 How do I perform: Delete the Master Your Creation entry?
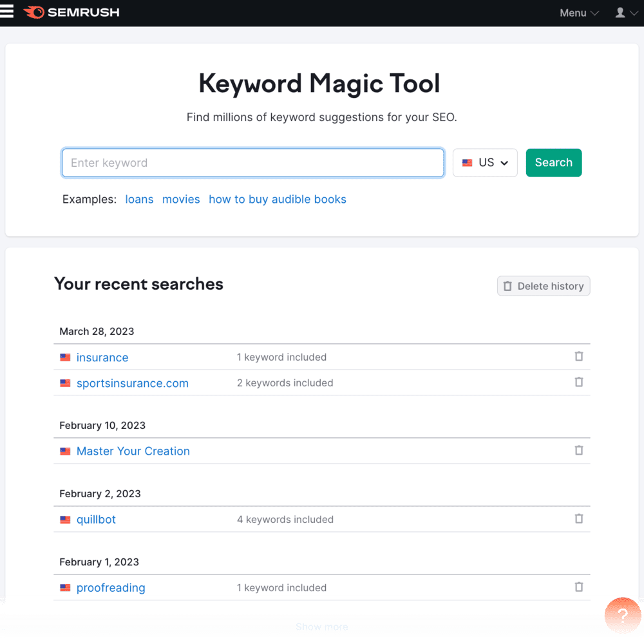click(579, 451)
